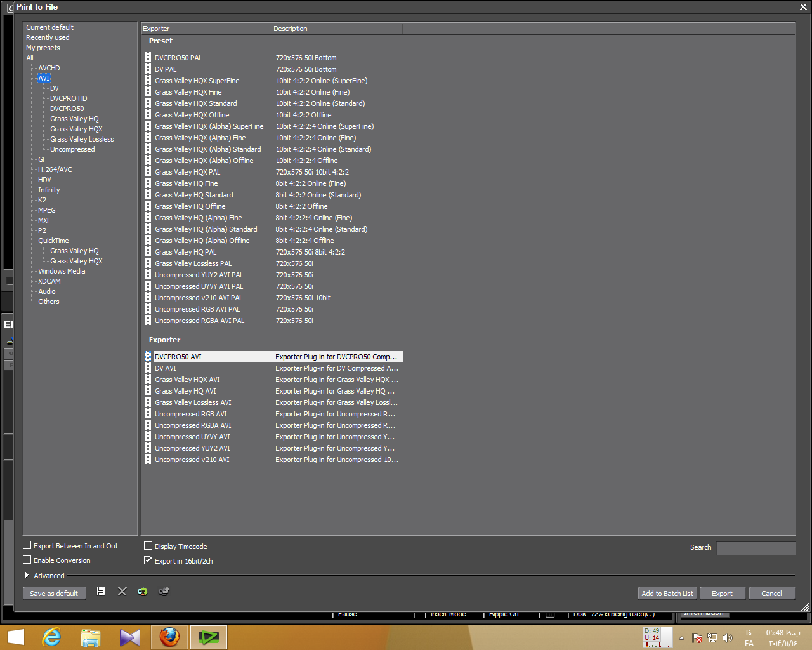Click the Export button

(x=722, y=594)
